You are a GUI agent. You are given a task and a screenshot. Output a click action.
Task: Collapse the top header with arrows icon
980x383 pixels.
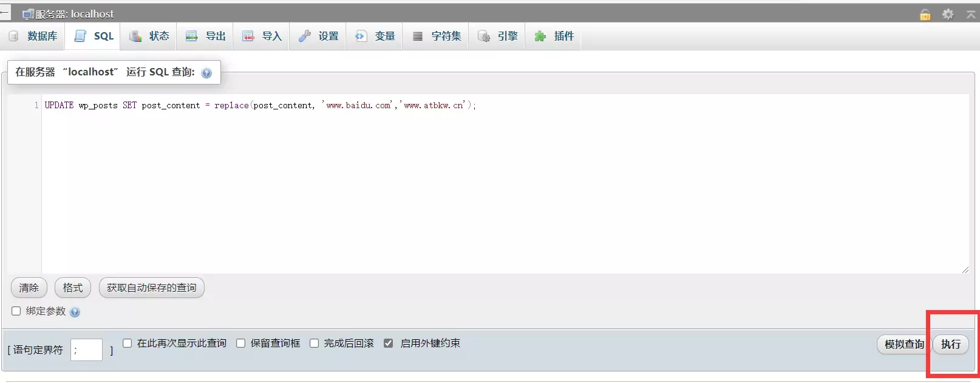point(971,15)
